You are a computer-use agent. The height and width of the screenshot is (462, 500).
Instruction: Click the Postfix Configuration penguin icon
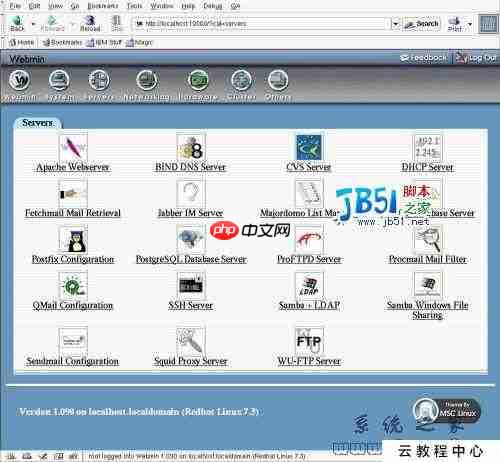[x=73, y=239]
